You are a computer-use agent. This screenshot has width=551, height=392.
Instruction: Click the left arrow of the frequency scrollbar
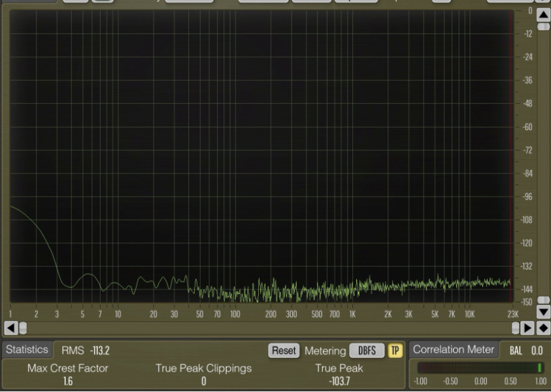click(10, 327)
